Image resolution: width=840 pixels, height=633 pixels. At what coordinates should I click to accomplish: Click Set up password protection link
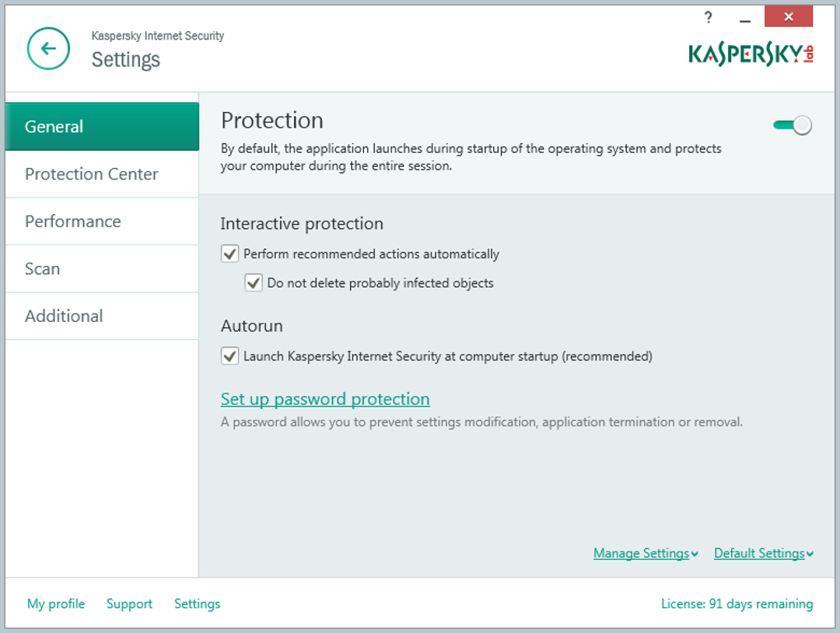[325, 399]
